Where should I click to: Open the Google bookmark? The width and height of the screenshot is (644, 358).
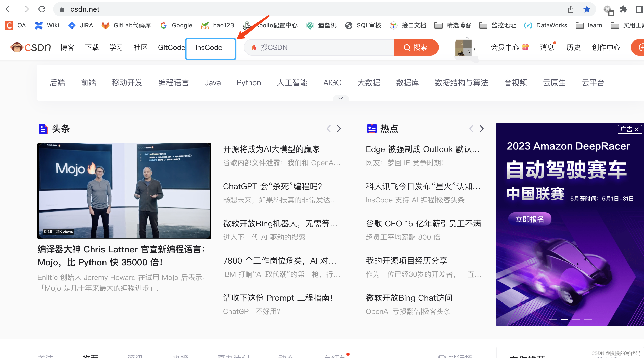tap(176, 25)
